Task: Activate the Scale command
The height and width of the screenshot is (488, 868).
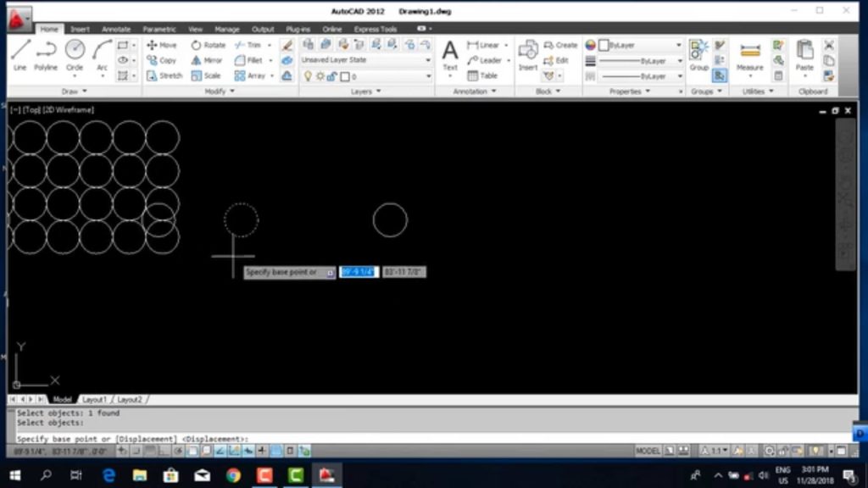Action: 205,75
